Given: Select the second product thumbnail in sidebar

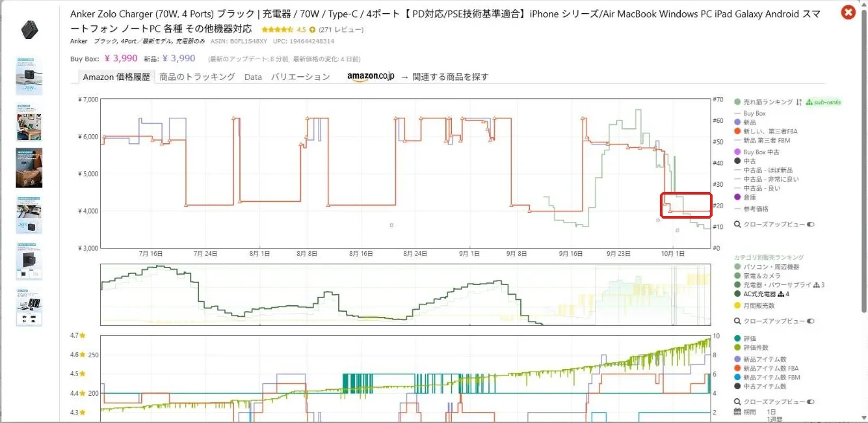Looking at the screenshot, I should pos(29,77).
